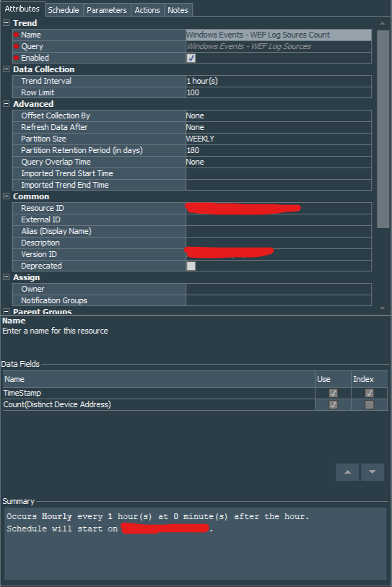Click the Data Fields Name column header

coord(159,379)
